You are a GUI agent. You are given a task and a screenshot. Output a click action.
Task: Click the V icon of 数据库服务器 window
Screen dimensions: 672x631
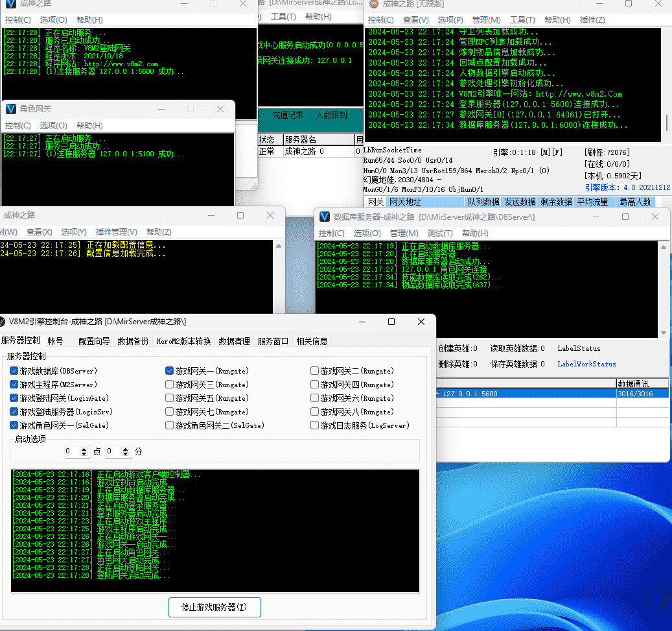point(325,217)
